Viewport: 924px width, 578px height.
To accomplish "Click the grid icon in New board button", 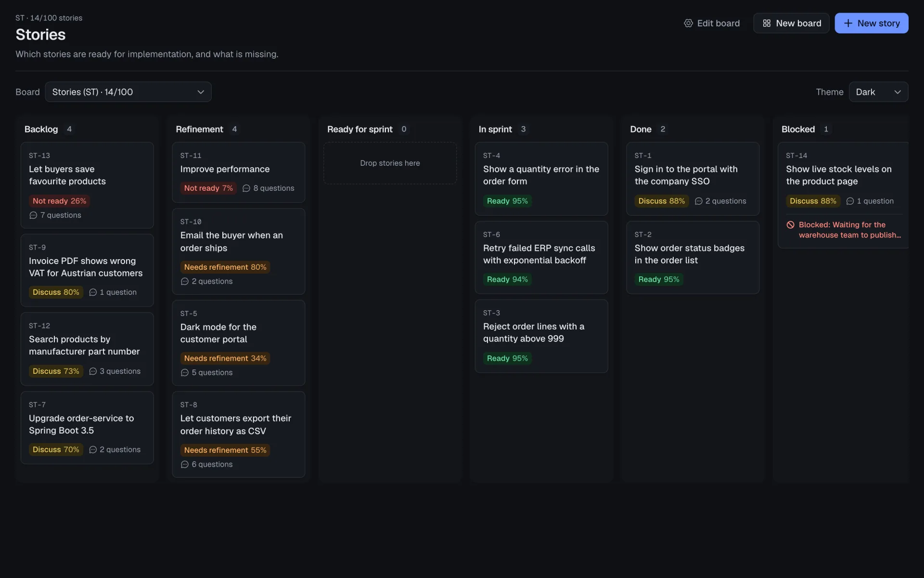I will point(767,23).
